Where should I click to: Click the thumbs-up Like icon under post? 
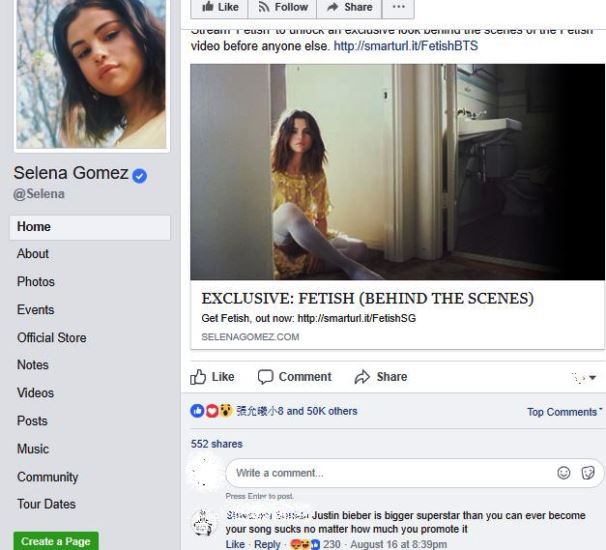(199, 377)
